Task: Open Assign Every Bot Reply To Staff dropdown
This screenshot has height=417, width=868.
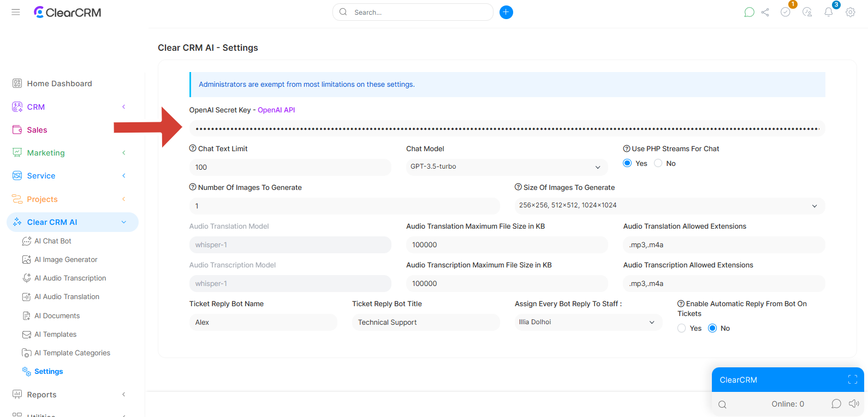Action: pos(588,323)
